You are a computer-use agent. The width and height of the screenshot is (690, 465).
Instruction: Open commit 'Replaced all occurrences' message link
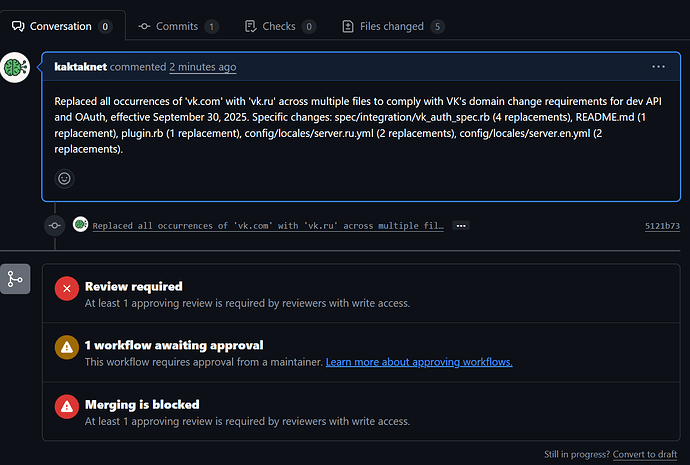pyautogui.click(x=268, y=226)
